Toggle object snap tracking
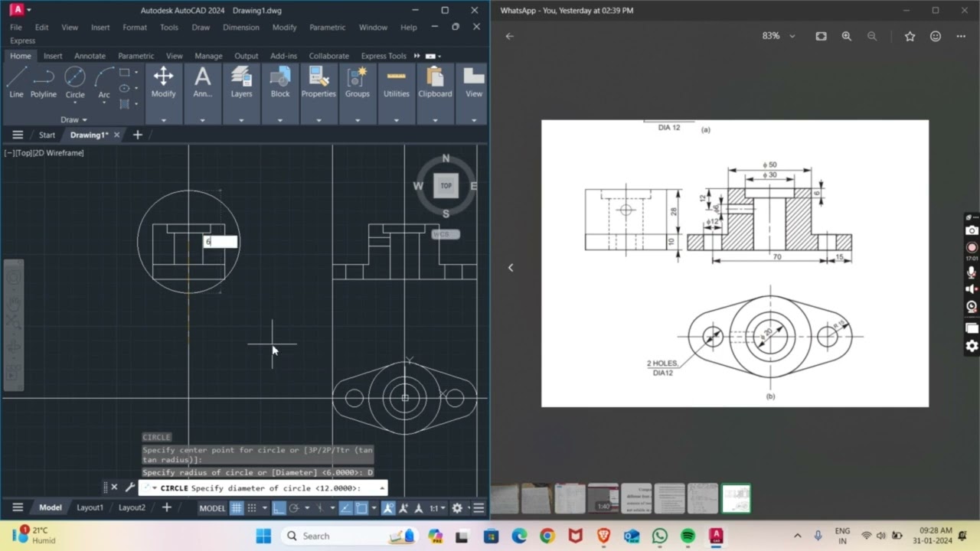The width and height of the screenshot is (980, 551). click(345, 508)
